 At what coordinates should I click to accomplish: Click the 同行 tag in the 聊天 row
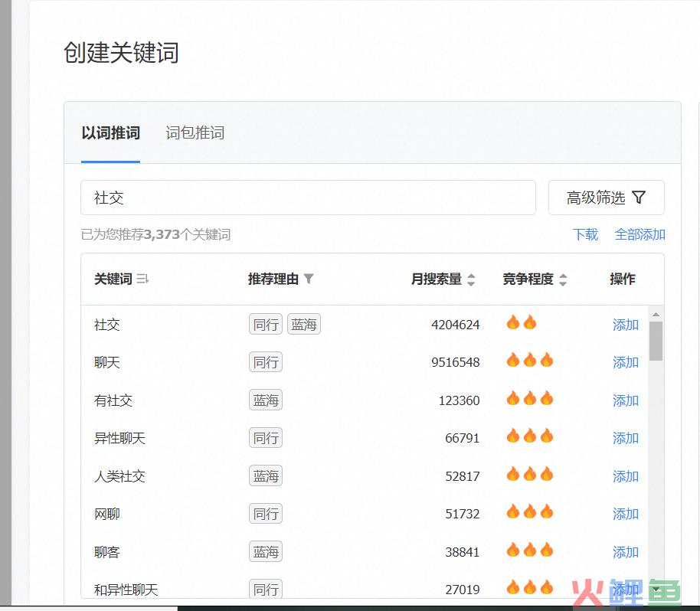click(x=266, y=362)
